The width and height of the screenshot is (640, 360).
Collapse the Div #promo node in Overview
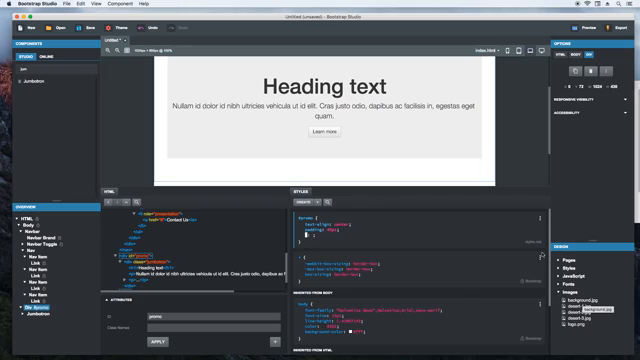[21, 307]
